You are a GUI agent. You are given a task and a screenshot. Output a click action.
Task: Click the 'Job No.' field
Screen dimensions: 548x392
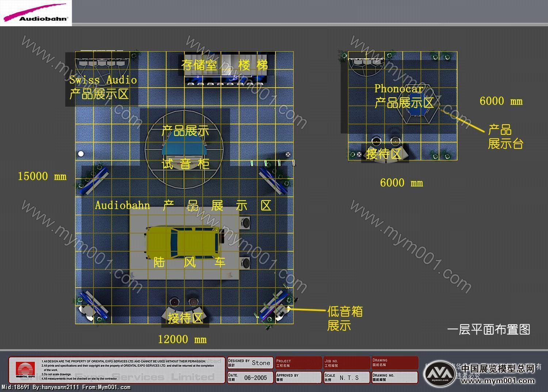347,363
